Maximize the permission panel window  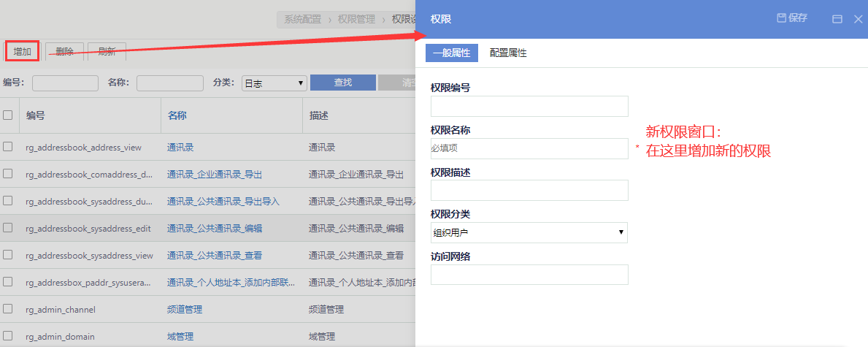tap(837, 19)
